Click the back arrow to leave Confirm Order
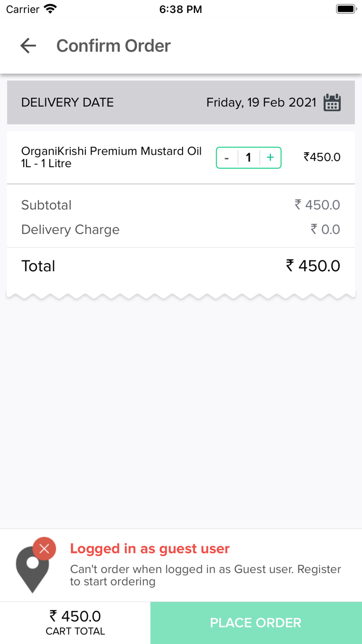 [28, 46]
